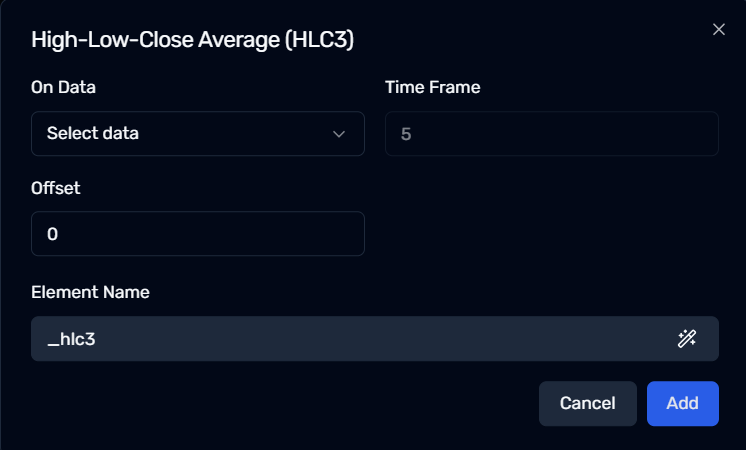
Task: Click the Element Name label
Action: [90, 292]
